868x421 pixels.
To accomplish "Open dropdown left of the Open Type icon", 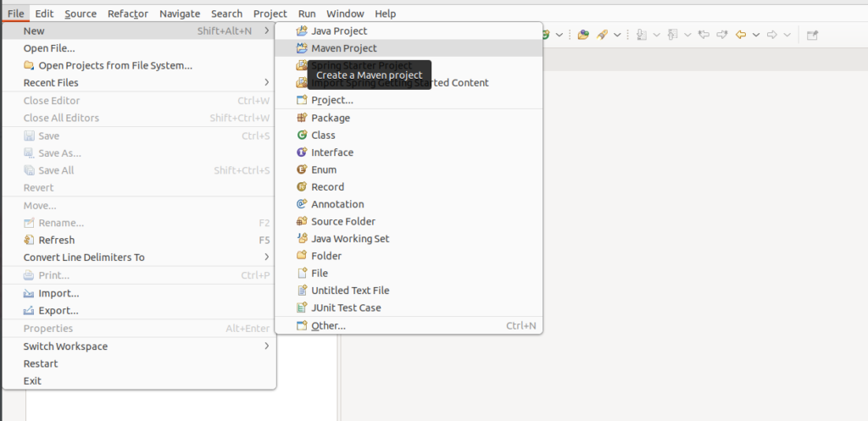I will click(559, 35).
